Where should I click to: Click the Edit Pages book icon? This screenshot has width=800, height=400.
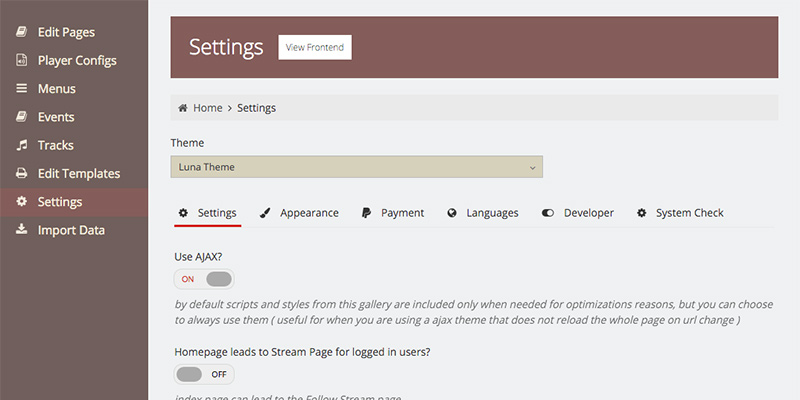coord(21,32)
